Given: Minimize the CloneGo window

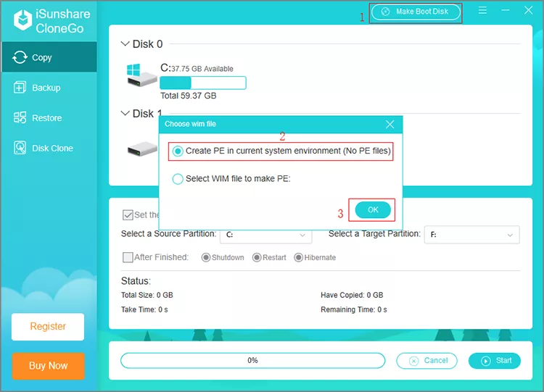Looking at the screenshot, I should (x=506, y=10).
